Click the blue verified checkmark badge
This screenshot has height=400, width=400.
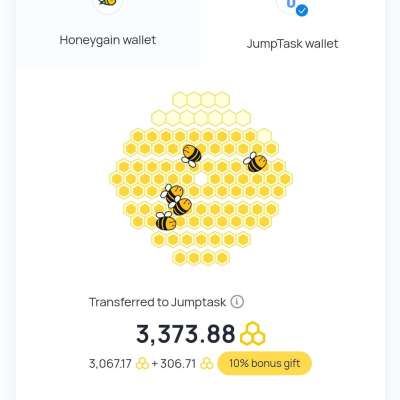pyautogui.click(x=302, y=11)
